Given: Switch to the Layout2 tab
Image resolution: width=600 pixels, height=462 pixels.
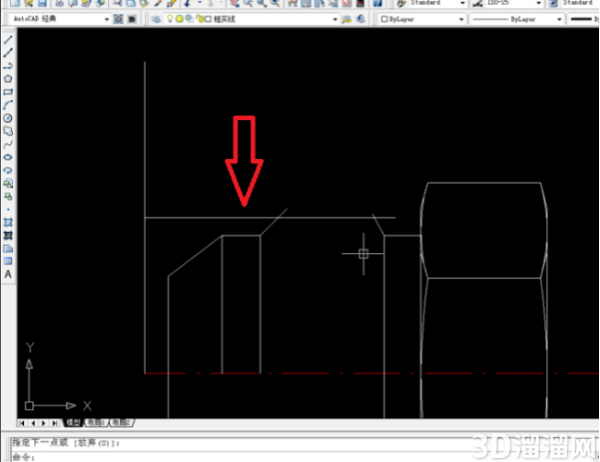Looking at the screenshot, I should click(x=121, y=423).
